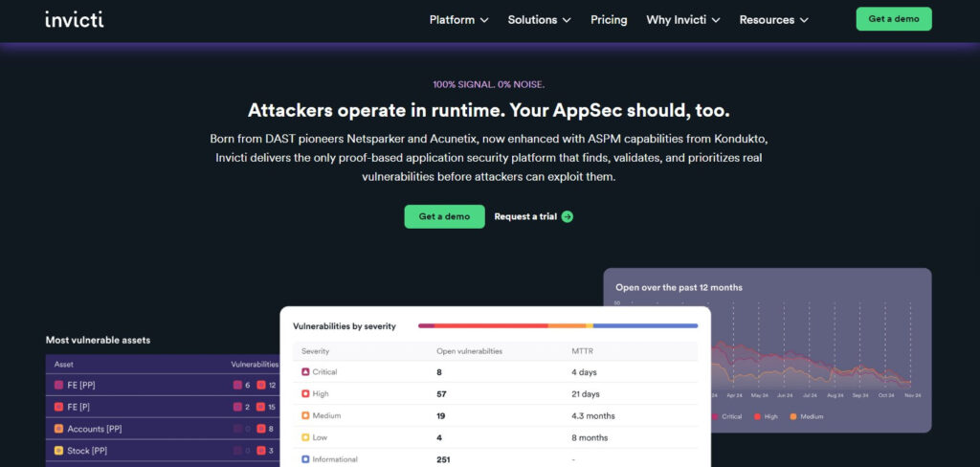Click the Invicti logo
The image size is (980, 467).
click(x=75, y=19)
